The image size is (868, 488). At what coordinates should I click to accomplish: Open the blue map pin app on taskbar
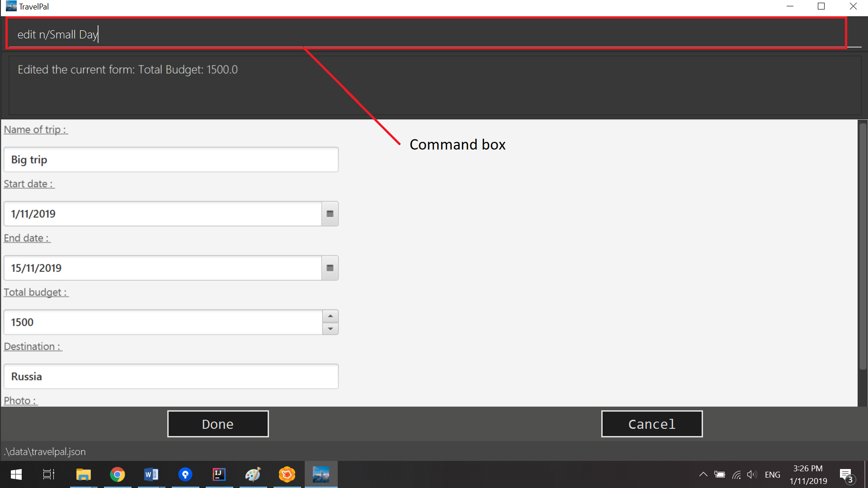pyautogui.click(x=185, y=474)
